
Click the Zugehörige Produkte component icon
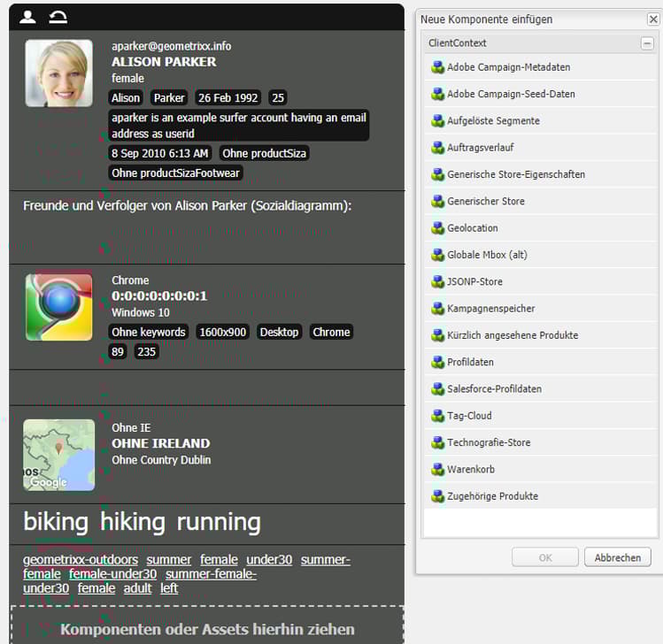(437, 496)
